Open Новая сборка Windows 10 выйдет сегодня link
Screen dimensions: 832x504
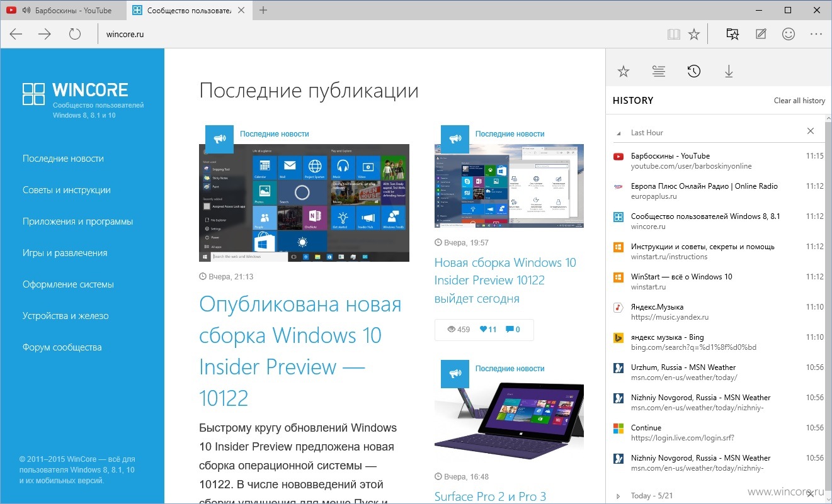point(505,280)
